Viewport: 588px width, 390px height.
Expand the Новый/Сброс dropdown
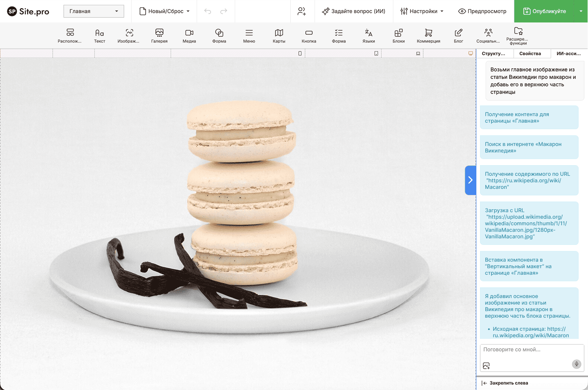click(164, 11)
